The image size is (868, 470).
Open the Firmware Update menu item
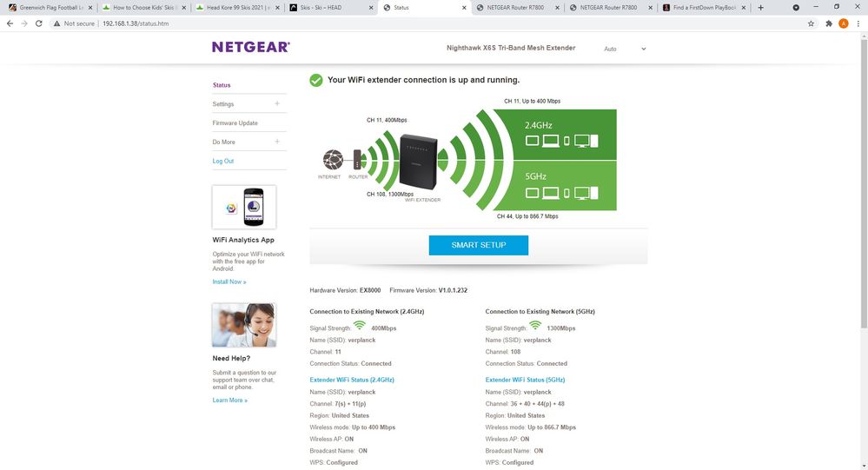[x=235, y=123]
